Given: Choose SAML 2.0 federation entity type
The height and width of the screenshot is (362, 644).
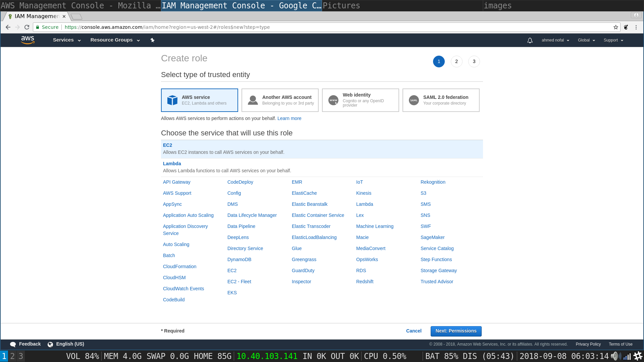Looking at the screenshot, I should (x=441, y=100).
